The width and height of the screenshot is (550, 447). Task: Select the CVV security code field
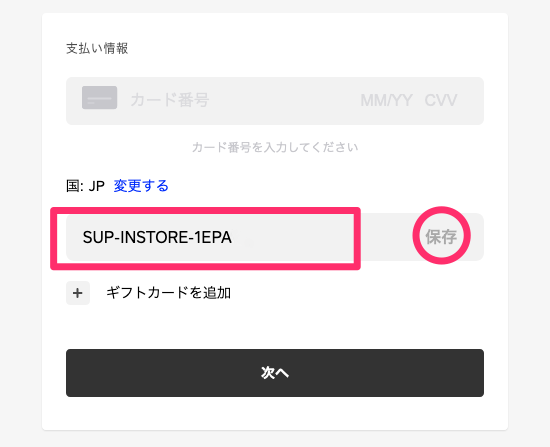tap(441, 101)
